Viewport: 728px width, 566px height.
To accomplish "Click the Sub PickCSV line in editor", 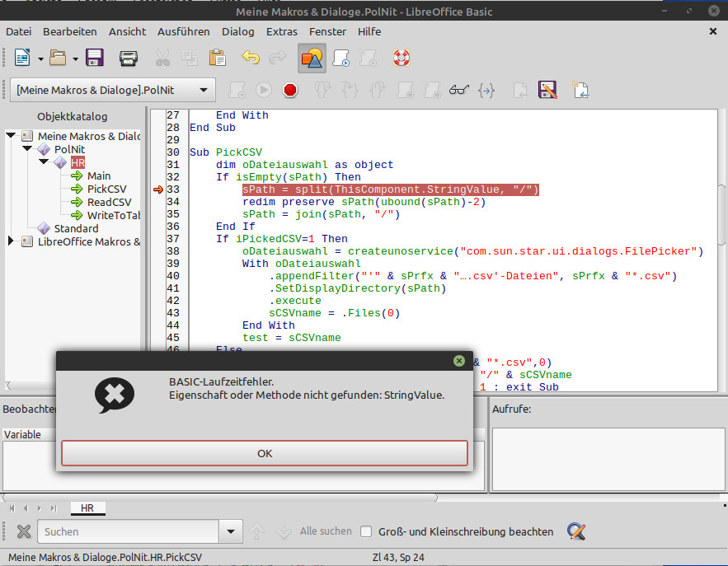I will [226, 152].
